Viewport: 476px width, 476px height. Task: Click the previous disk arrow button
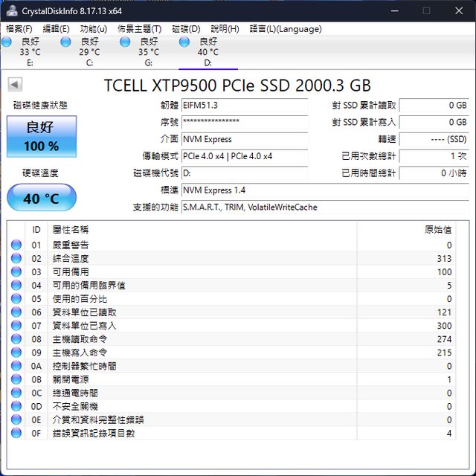pos(15,85)
